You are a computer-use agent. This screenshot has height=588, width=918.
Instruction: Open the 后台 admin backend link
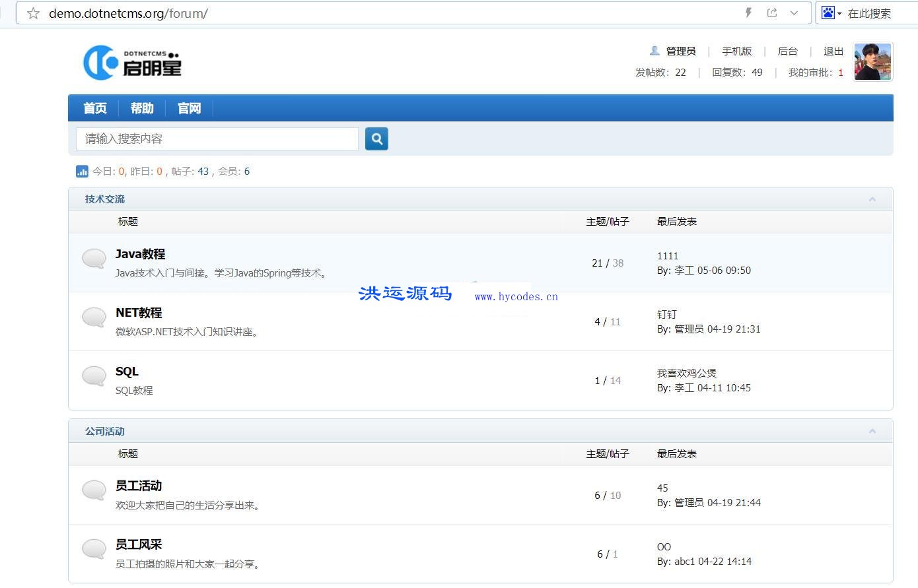point(787,51)
